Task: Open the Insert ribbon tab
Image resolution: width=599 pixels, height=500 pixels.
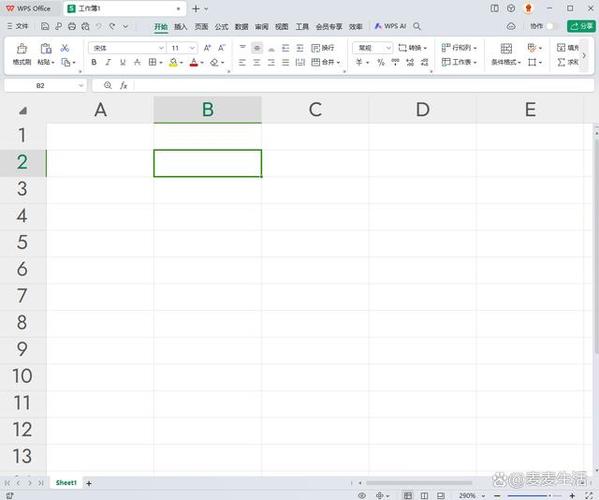Action: pos(180,26)
